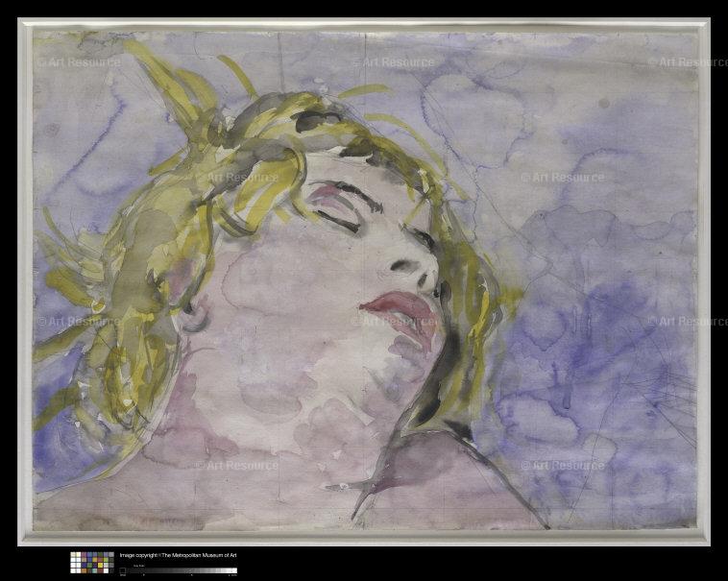Click the grayscale calibration scale bar
Screen dimensions: 728x581
point(179,570)
